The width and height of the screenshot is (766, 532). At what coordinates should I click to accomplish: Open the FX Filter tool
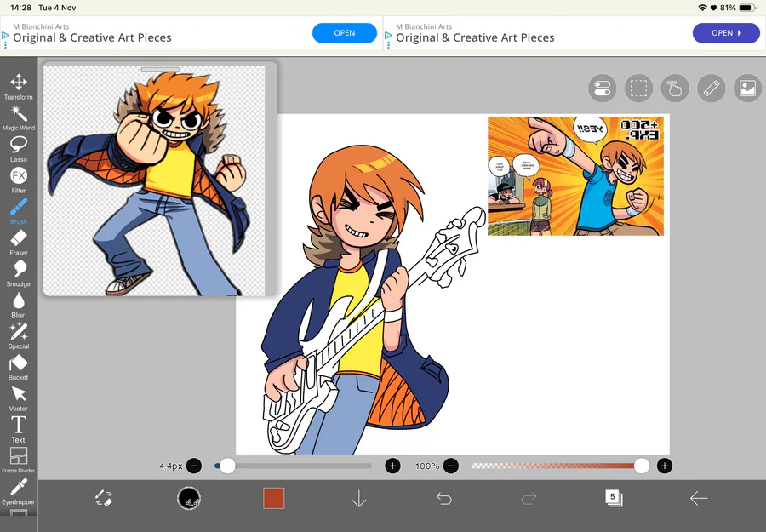[x=19, y=180]
